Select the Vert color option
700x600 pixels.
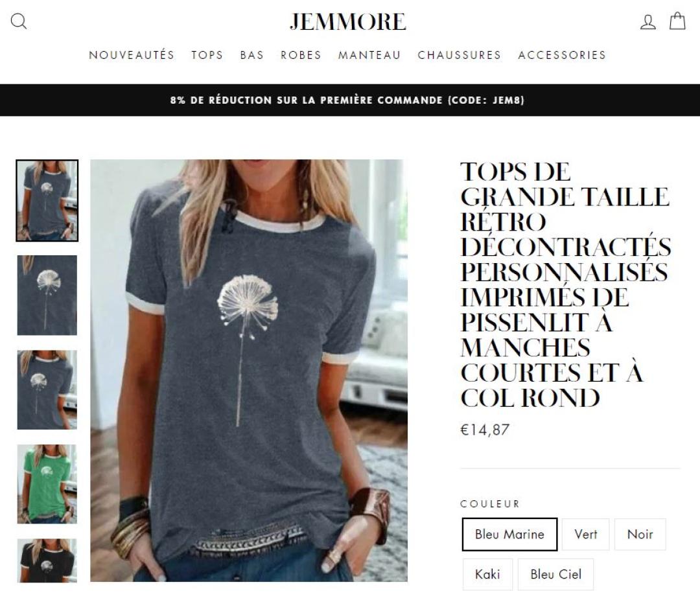(585, 535)
